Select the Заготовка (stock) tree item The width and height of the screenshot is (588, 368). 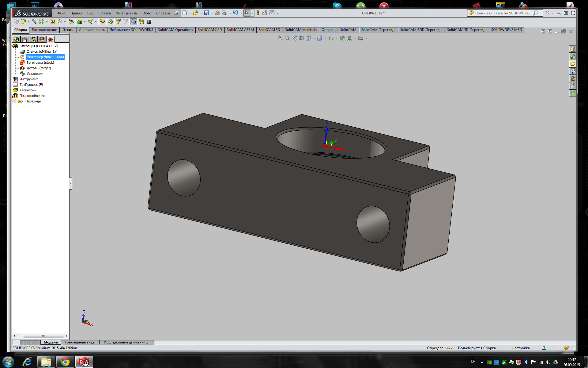[x=40, y=63]
